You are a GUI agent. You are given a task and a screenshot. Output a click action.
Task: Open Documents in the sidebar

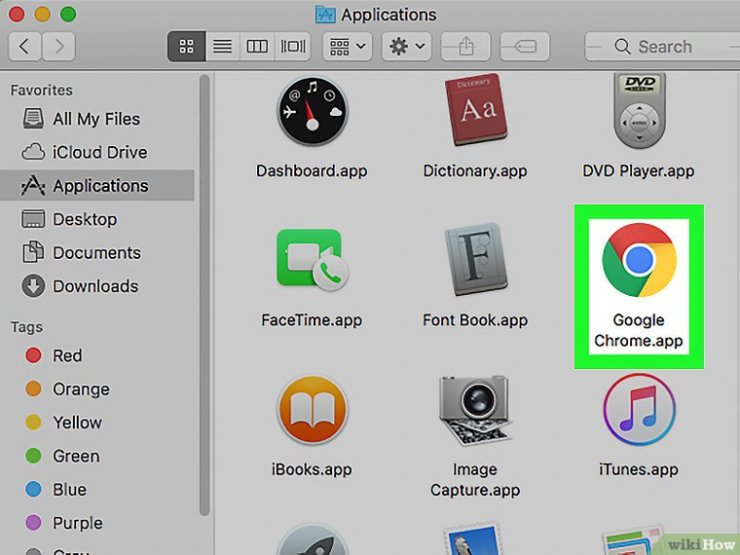pyautogui.click(x=97, y=252)
